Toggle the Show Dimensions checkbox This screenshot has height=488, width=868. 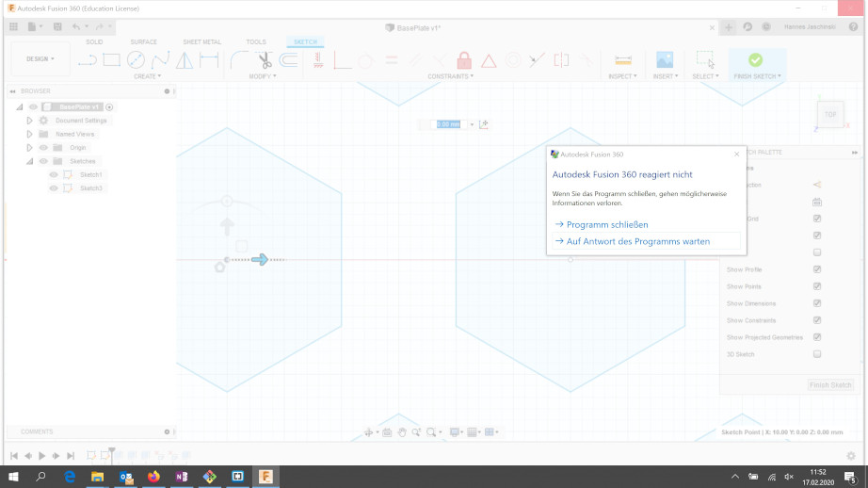(x=817, y=303)
